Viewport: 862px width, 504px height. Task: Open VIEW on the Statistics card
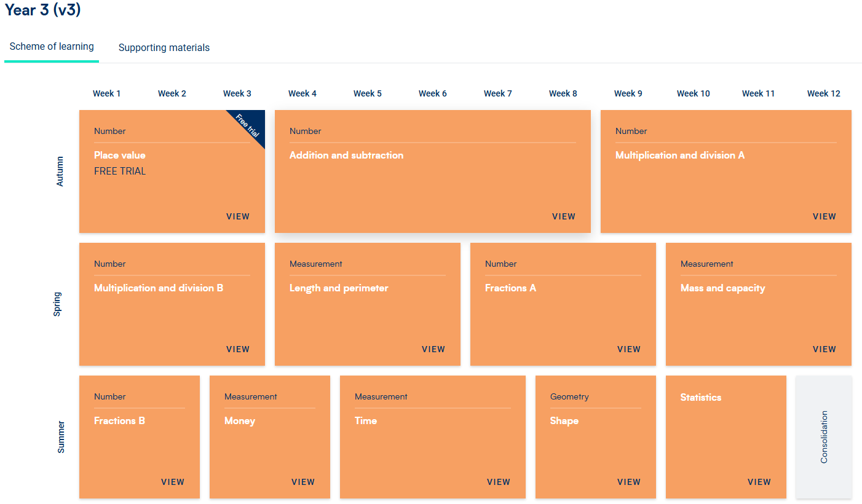click(759, 482)
